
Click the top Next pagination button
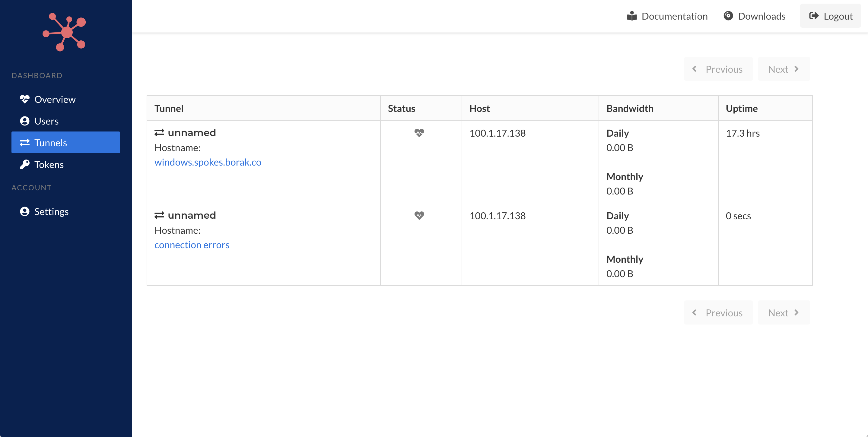tap(784, 69)
